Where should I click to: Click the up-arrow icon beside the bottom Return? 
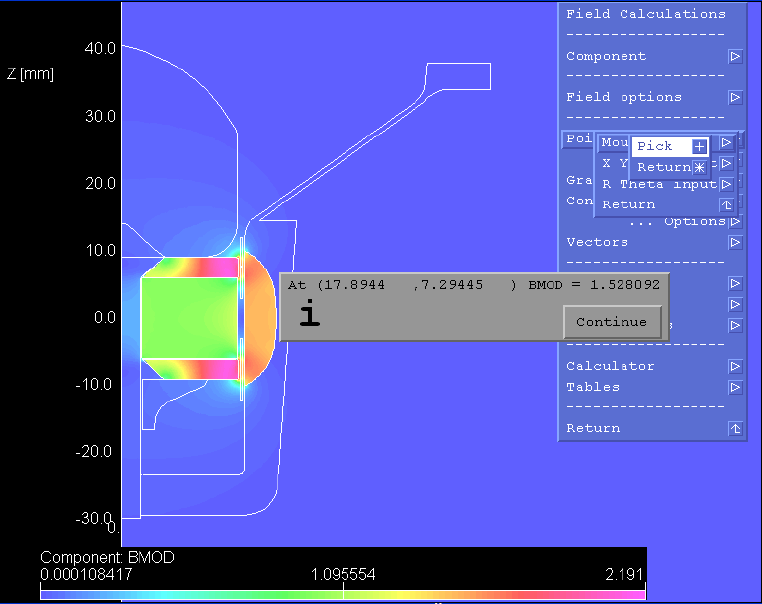click(x=735, y=429)
